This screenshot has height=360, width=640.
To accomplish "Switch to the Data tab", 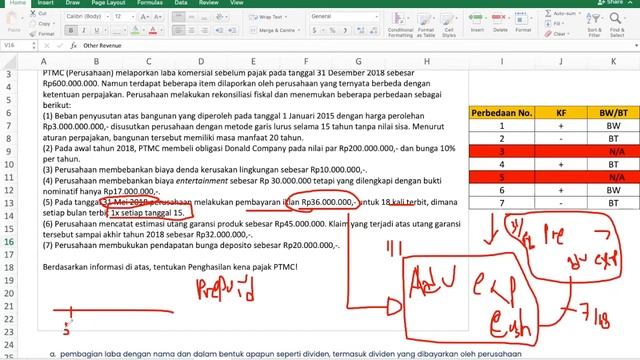I will 181,2.
